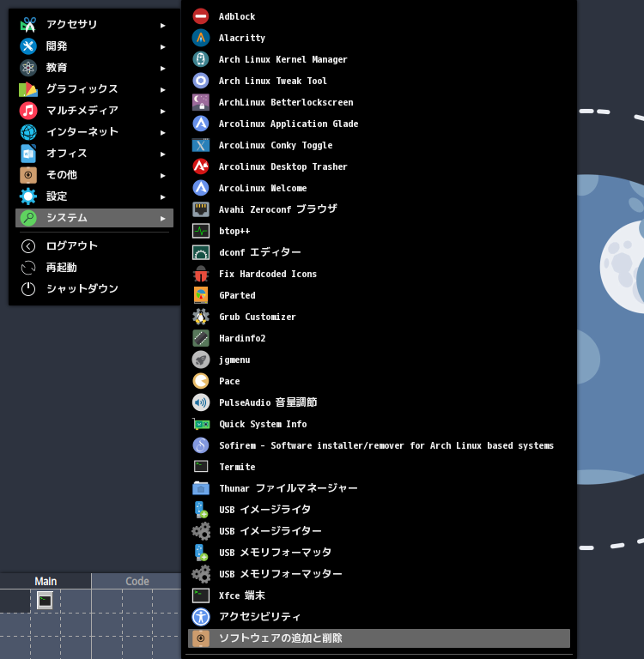Click the Arch Linux Tweak Tool icon

[201, 81]
